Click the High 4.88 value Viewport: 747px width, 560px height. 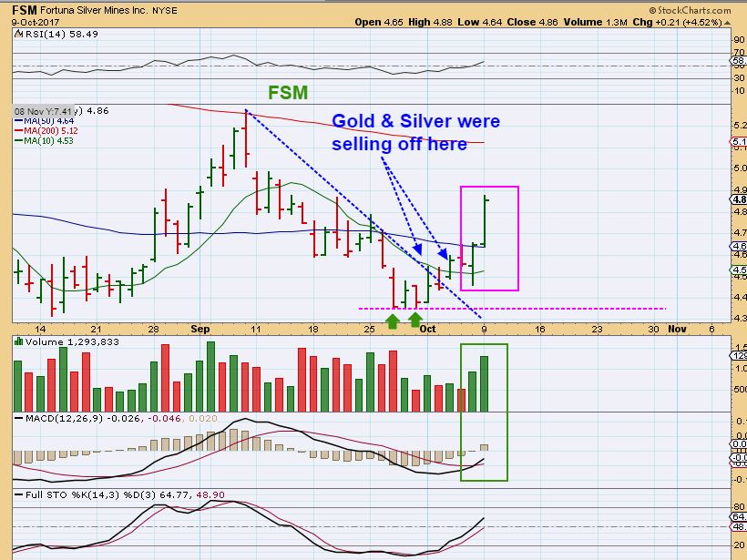point(430,22)
